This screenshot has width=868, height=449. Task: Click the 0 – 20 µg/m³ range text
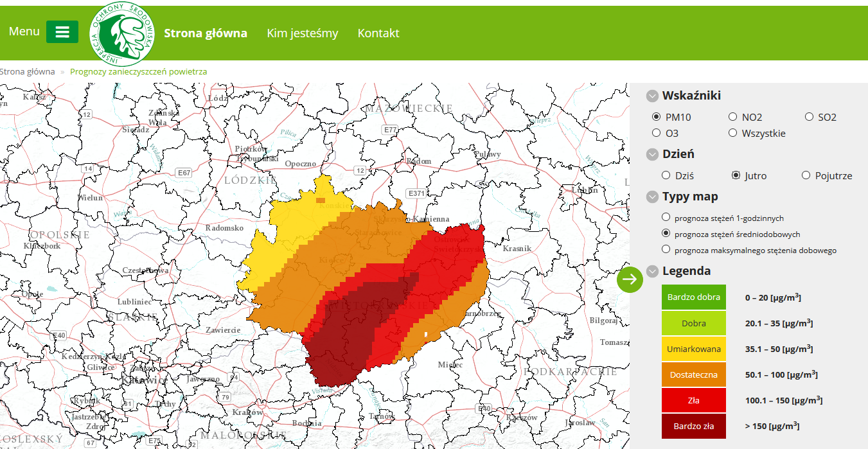(773, 297)
